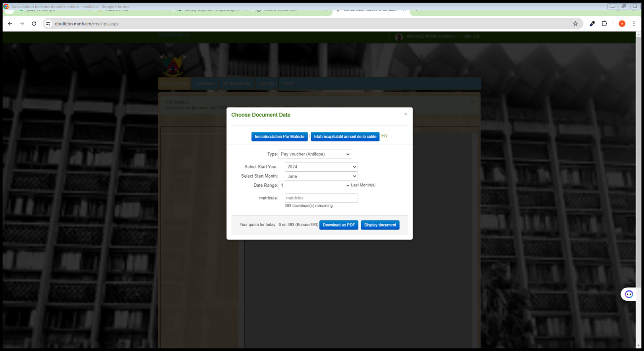Select the eyedropper extension icon
Viewport: 644px width, 351px height.
[592, 24]
